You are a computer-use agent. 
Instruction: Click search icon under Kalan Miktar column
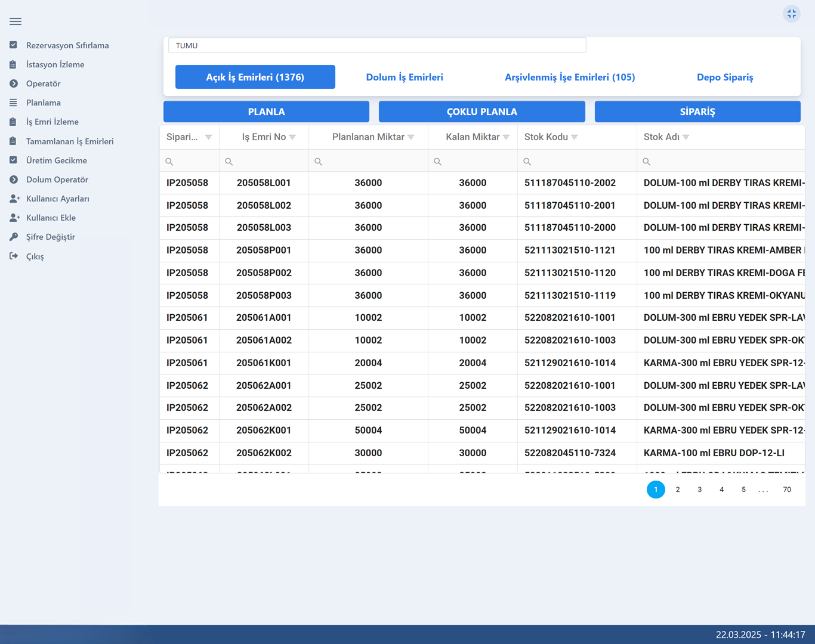[438, 162]
